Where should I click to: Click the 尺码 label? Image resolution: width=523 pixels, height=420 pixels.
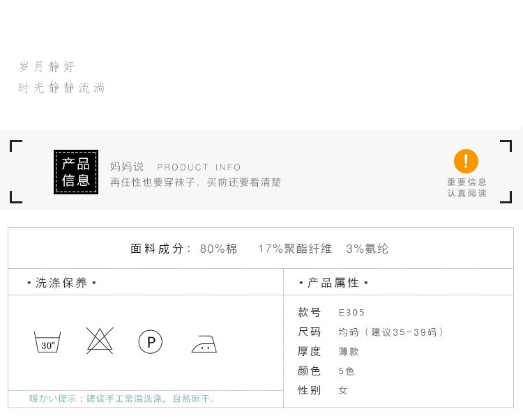[309, 332]
